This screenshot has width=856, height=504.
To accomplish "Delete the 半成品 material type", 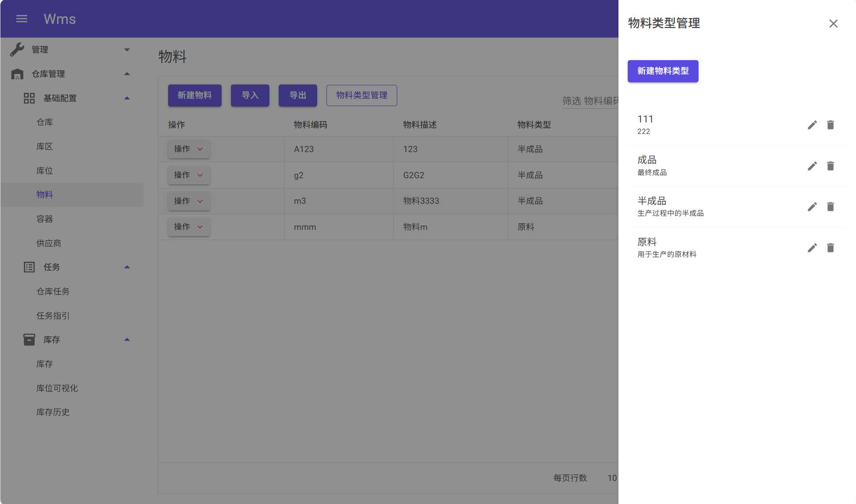I will click(x=830, y=207).
